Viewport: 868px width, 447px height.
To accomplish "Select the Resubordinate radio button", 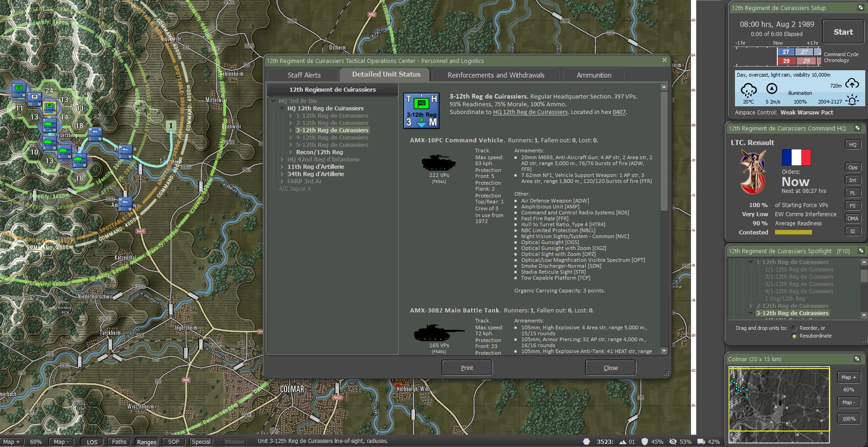I will (794, 336).
